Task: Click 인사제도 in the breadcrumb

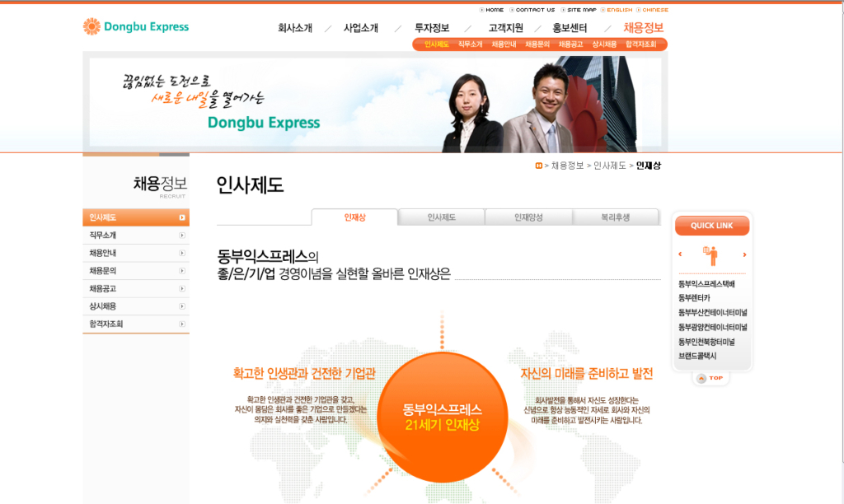Action: coord(610,166)
